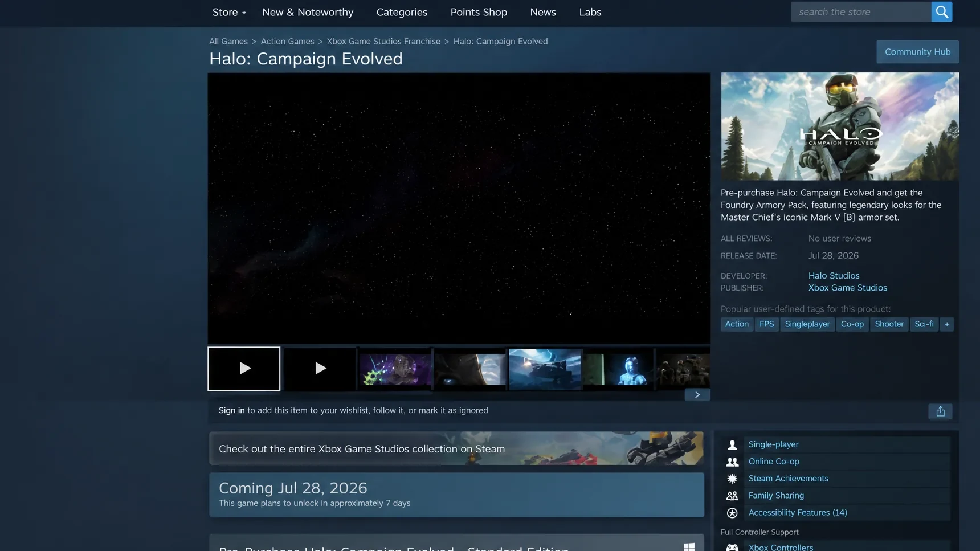
Task: Open Xbox Game Studios publisher link
Action: pyautogui.click(x=847, y=288)
